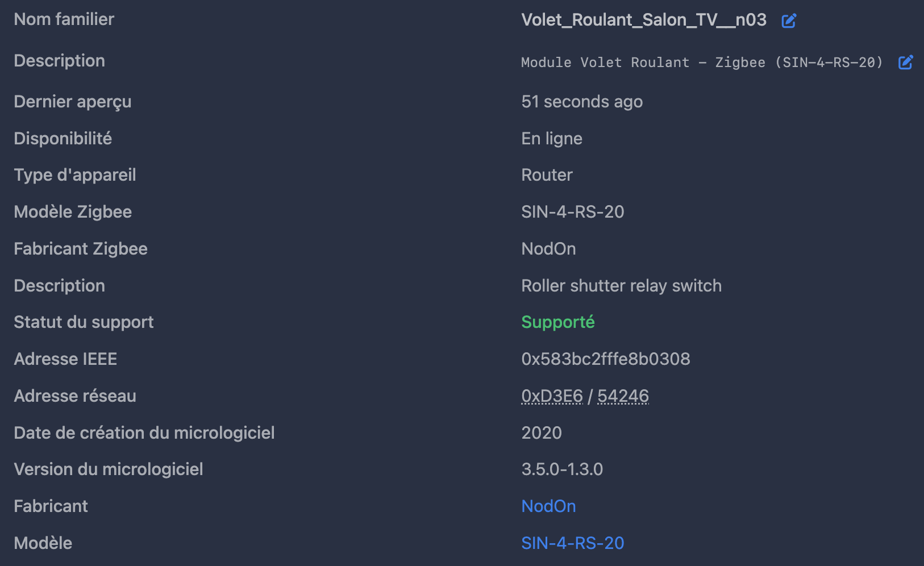Click the edit icon beside the description text
Screen dimensions: 924x566
[x=906, y=62]
